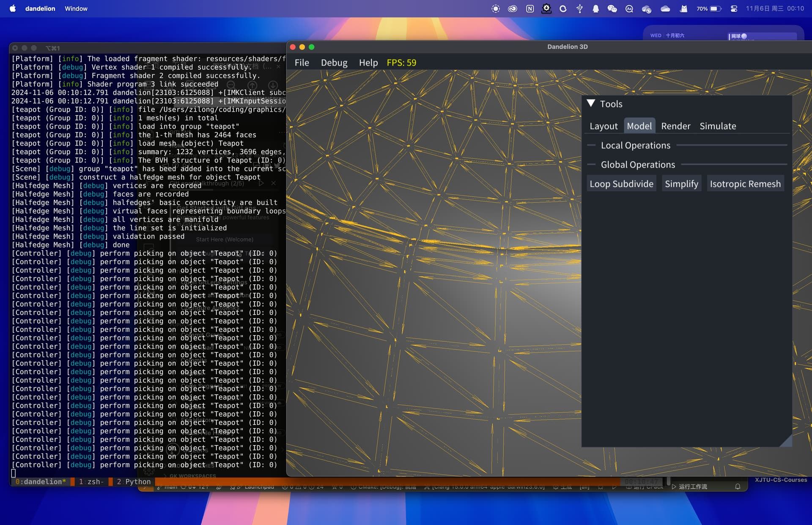This screenshot has width=812, height=525.
Task: Expand the Local Operations section
Action: click(x=635, y=145)
